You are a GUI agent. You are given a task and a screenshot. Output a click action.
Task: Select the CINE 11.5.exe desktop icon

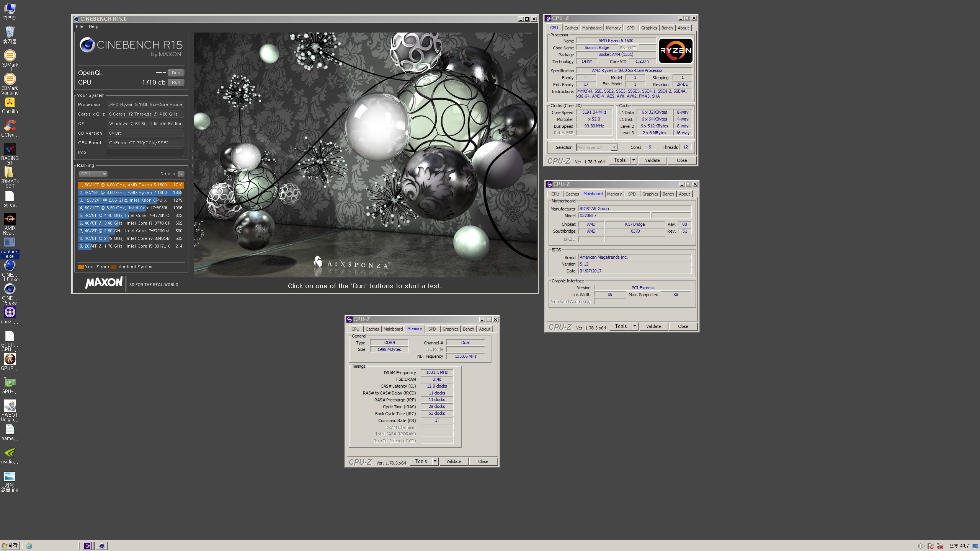pos(10,271)
